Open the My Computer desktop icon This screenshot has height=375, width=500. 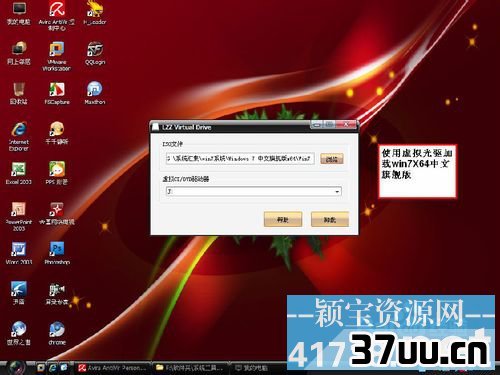click(x=19, y=14)
